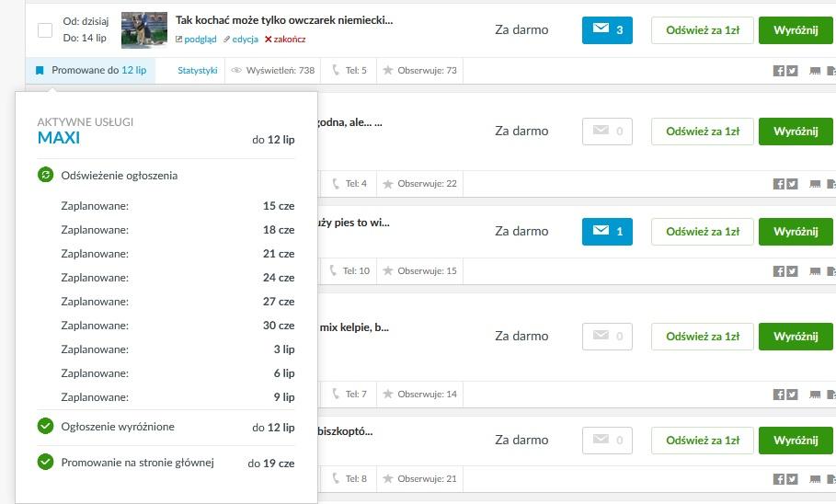This screenshot has height=504, width=836.
Task: Open the Statystyki tab
Action: point(197,71)
